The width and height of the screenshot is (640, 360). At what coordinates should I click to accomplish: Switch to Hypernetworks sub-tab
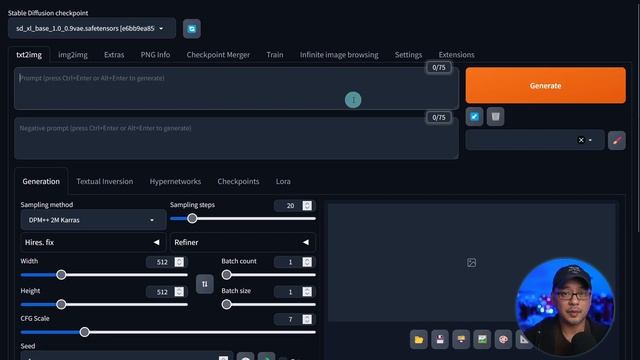point(175,181)
